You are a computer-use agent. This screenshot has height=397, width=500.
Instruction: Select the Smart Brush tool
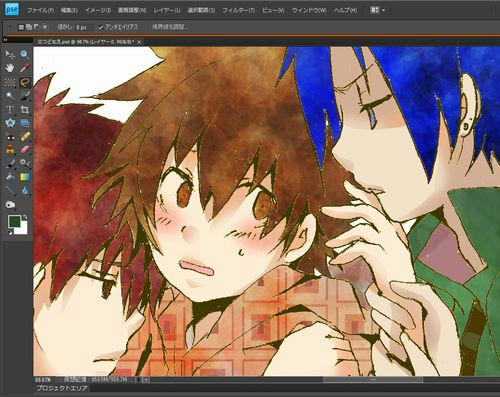[x=24, y=163]
